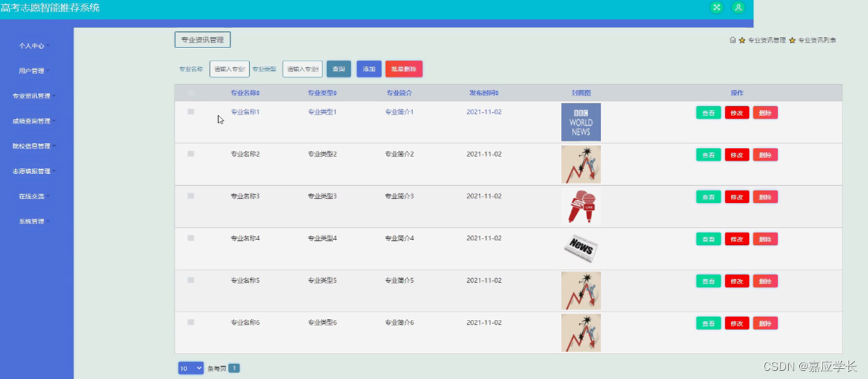Click the blue 添加 button
The height and width of the screenshot is (379, 868).
tap(369, 69)
